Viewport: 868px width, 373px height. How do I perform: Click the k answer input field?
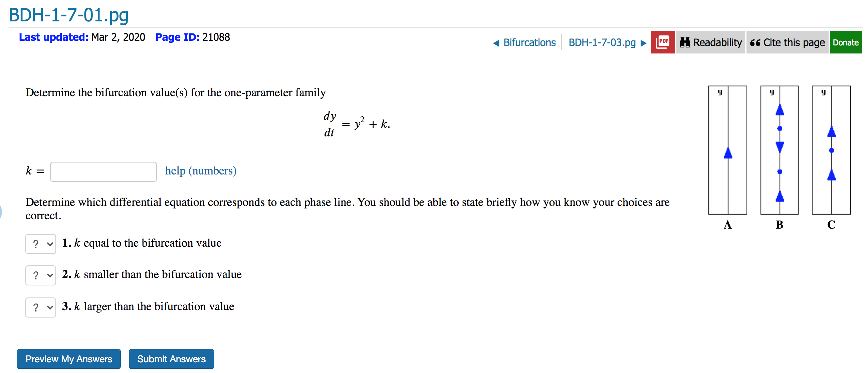[x=103, y=172]
